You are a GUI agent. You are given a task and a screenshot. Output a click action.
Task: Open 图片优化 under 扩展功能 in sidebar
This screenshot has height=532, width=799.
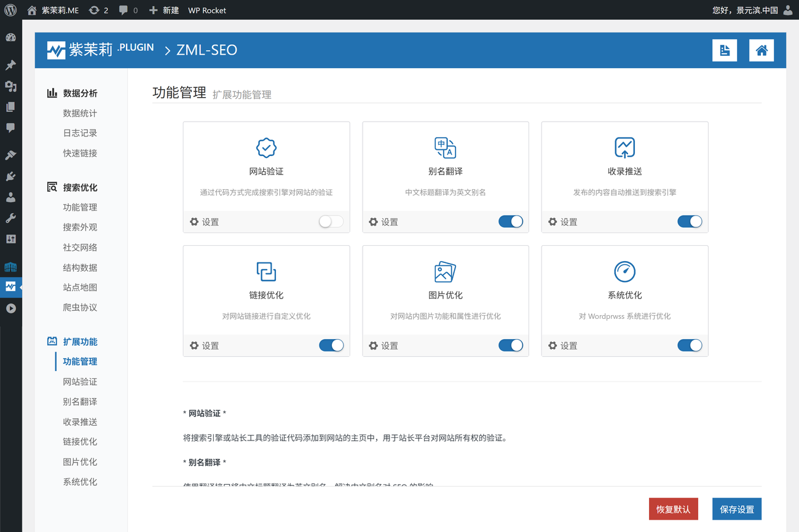(x=80, y=462)
